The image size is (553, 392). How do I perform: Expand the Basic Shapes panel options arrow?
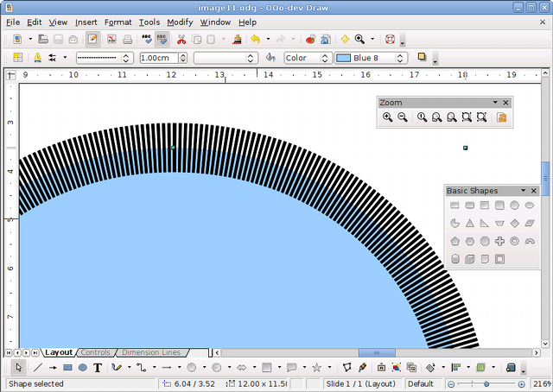coord(521,191)
